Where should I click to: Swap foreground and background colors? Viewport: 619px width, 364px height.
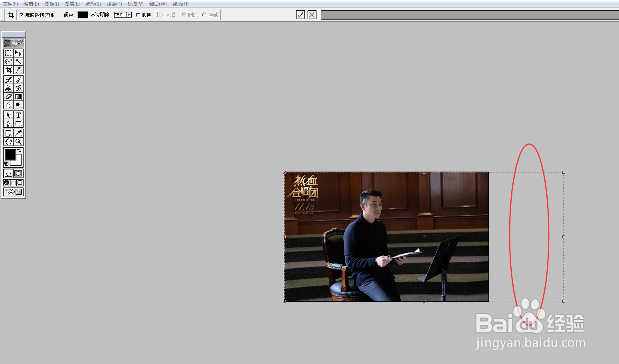(x=19, y=150)
